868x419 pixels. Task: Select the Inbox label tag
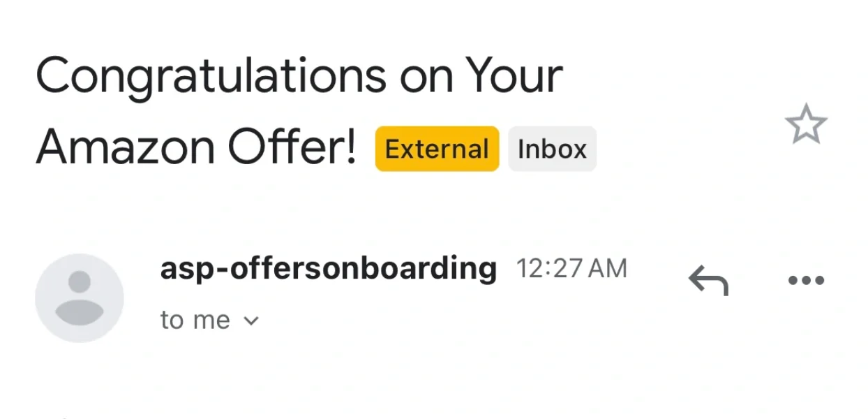tap(552, 149)
